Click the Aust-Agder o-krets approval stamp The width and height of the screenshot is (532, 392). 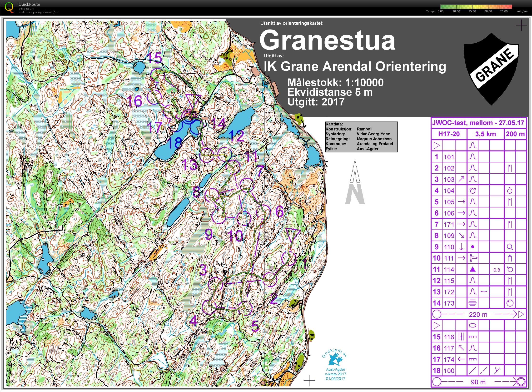click(x=335, y=365)
